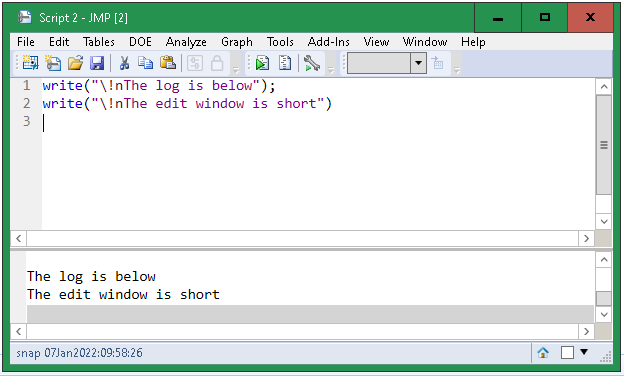Click the Reformat Script icon
The image size is (624, 376).
(285, 63)
